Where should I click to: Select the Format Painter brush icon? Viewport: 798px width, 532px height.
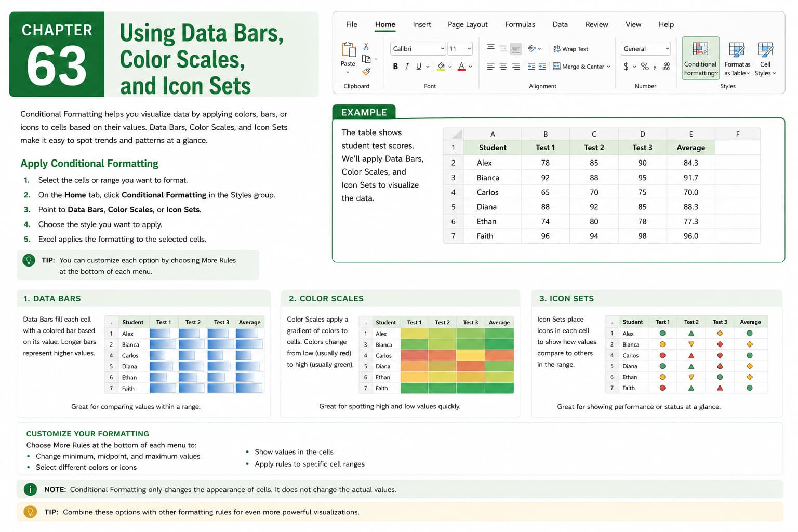tap(366, 71)
